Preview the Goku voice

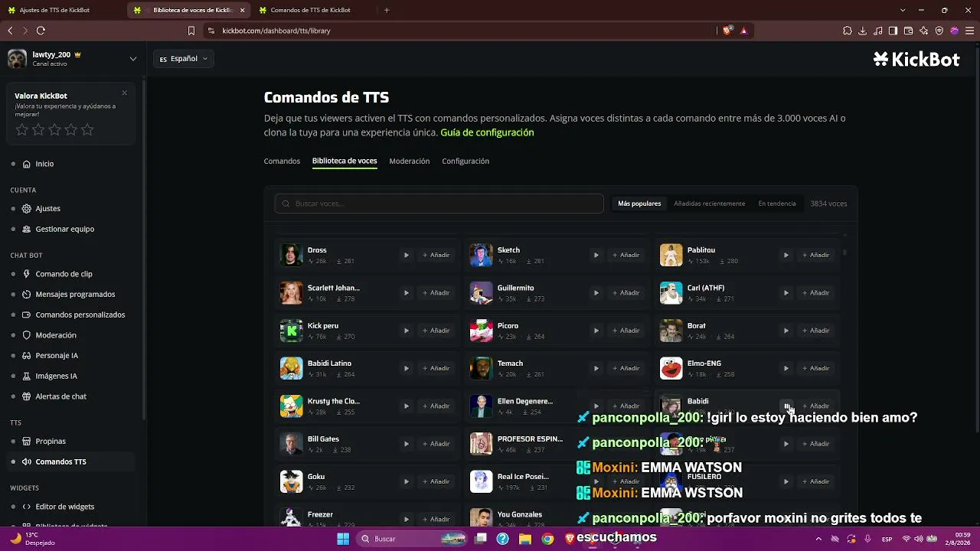click(407, 481)
